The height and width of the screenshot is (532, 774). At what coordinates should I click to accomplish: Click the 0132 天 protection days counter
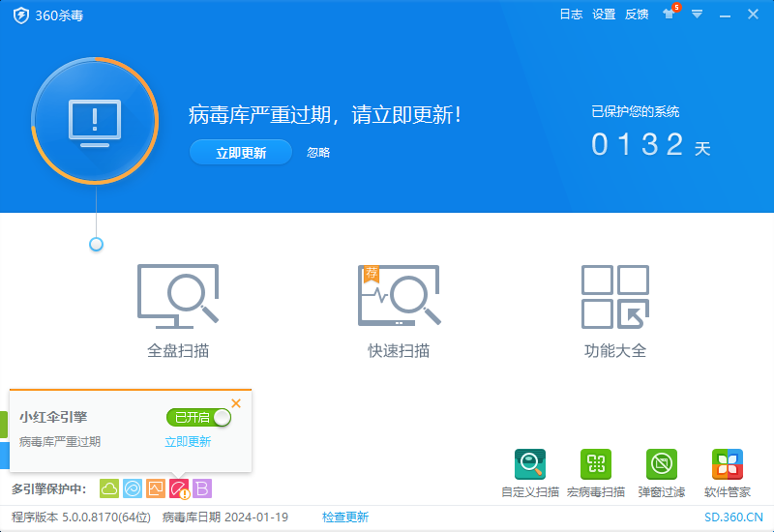[x=650, y=144]
